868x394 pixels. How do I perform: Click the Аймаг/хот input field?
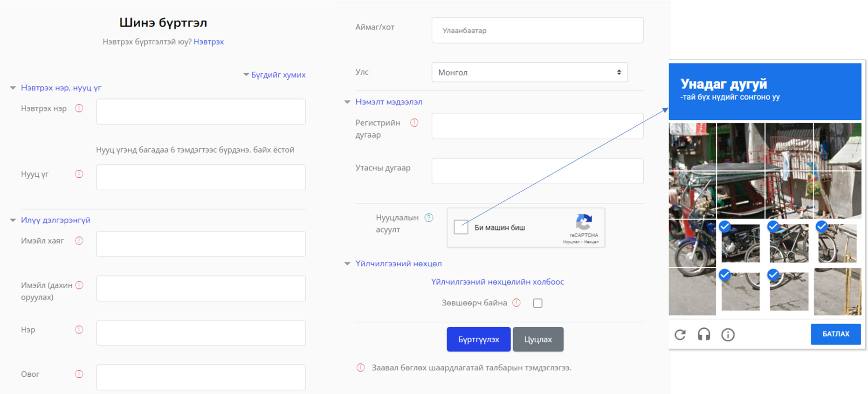(x=537, y=30)
